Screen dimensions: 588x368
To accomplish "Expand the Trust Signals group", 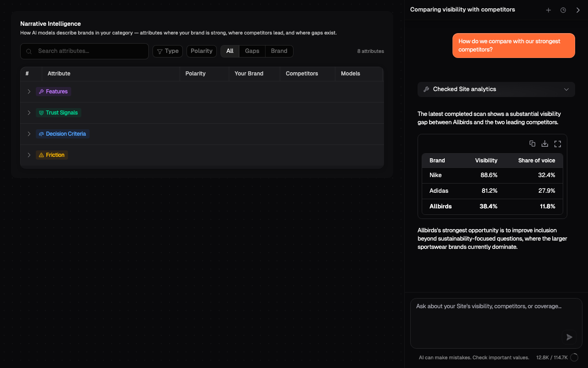I will click(x=29, y=113).
